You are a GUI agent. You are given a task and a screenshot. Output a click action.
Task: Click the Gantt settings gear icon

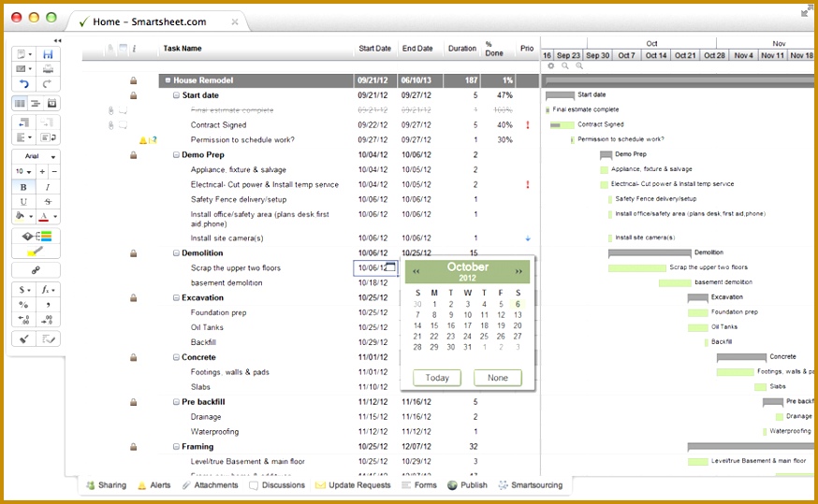551,65
